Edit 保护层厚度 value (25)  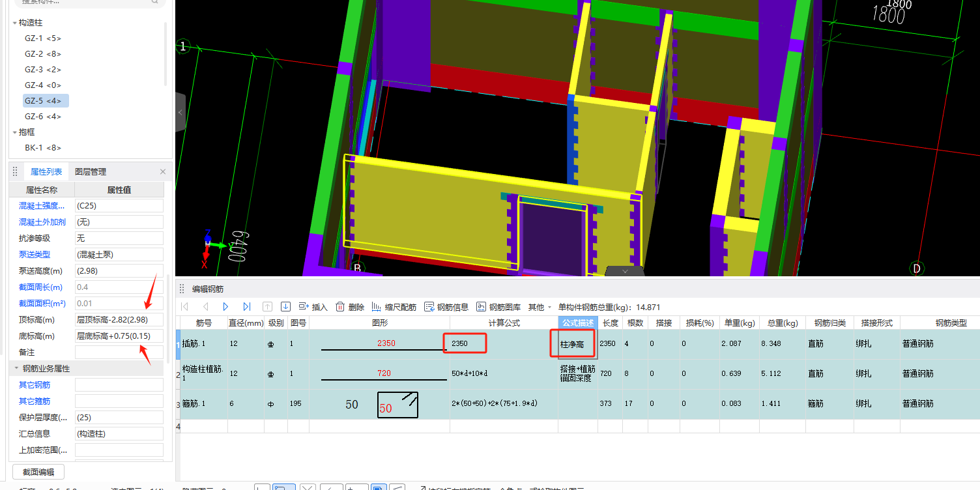point(119,418)
